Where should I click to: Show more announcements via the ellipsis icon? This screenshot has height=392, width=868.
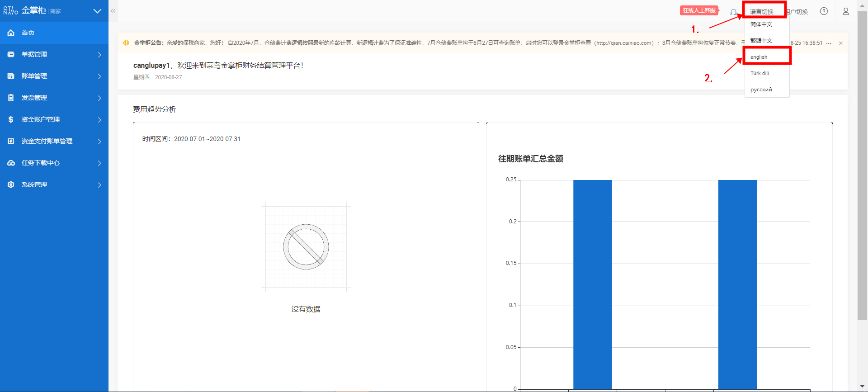coord(829,43)
